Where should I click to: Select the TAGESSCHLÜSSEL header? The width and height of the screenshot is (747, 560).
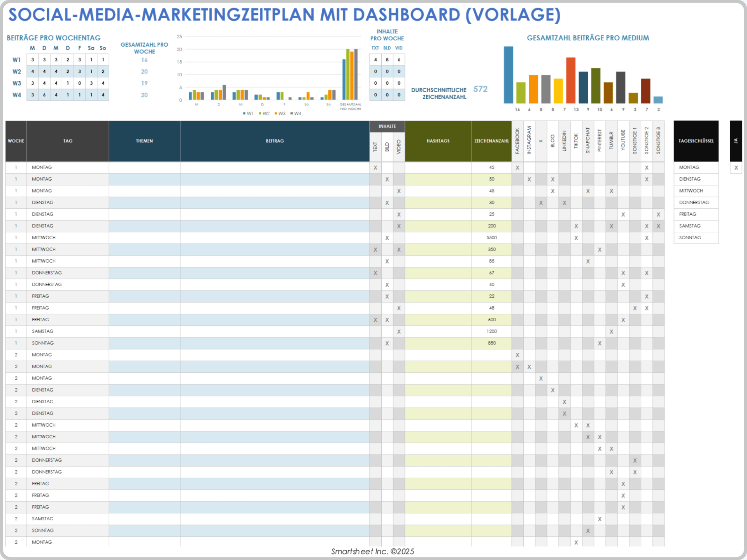tap(696, 141)
